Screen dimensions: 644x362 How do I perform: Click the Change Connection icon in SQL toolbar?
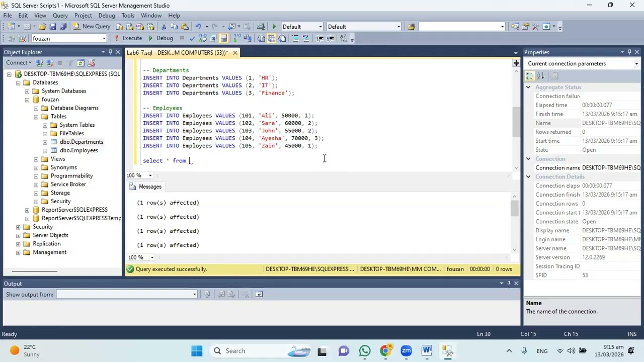[x=22, y=38]
